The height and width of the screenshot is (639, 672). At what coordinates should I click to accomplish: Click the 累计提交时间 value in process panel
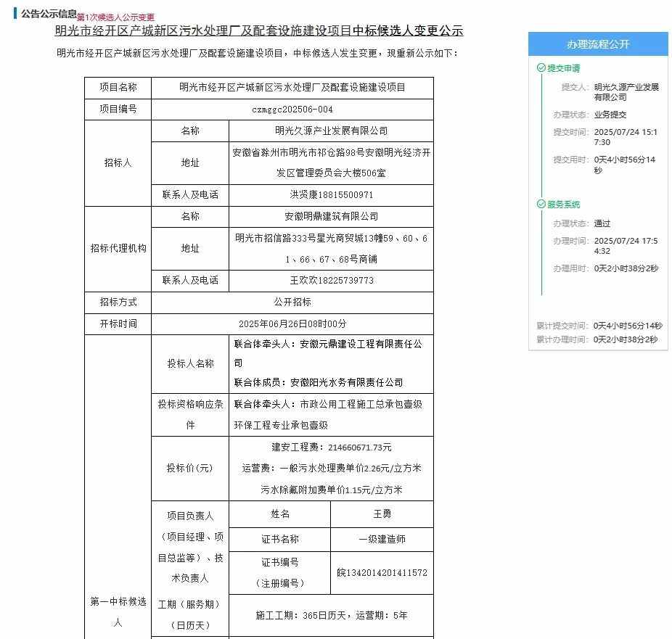point(627,326)
